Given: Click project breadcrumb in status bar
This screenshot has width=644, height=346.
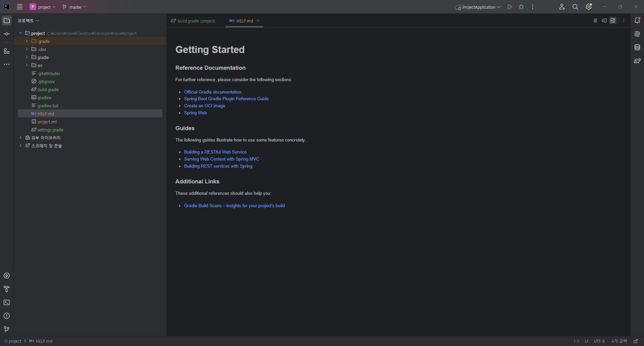Looking at the screenshot, I should (x=13, y=341).
